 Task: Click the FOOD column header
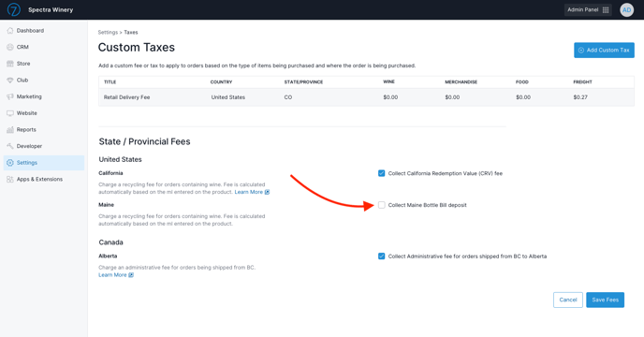coord(522,82)
